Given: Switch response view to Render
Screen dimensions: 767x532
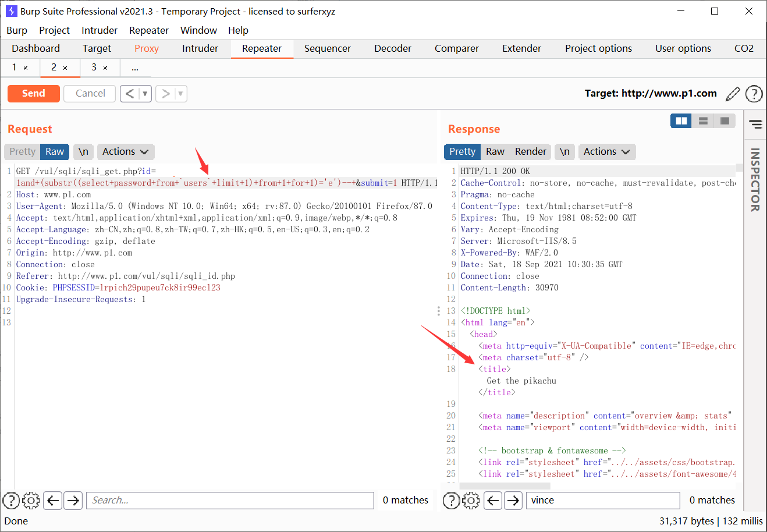Looking at the screenshot, I should pyautogui.click(x=531, y=152).
